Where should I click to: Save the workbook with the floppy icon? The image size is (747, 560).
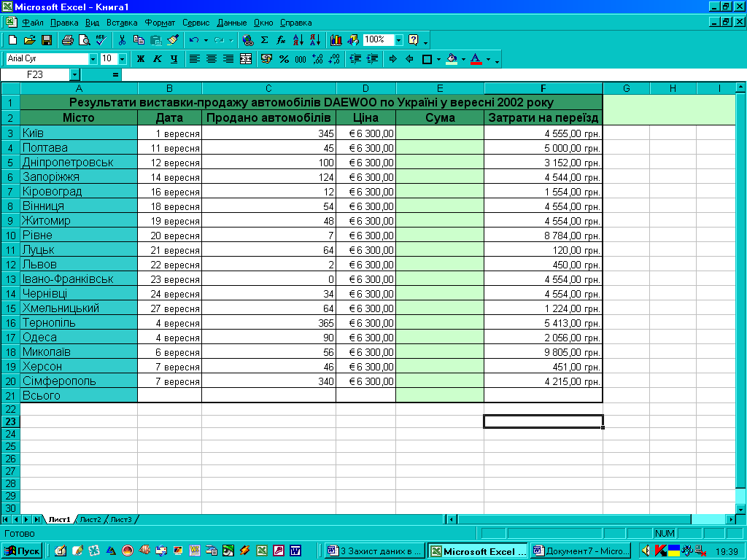[46, 40]
